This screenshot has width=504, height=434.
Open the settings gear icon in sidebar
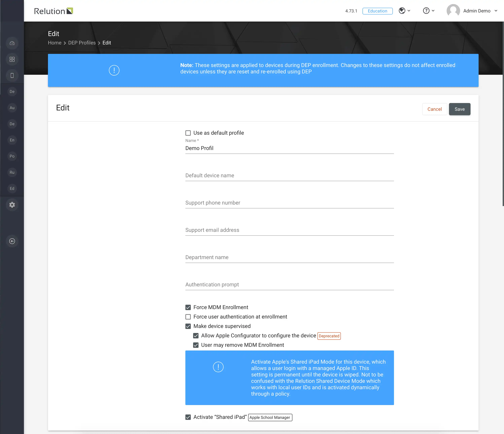12,205
